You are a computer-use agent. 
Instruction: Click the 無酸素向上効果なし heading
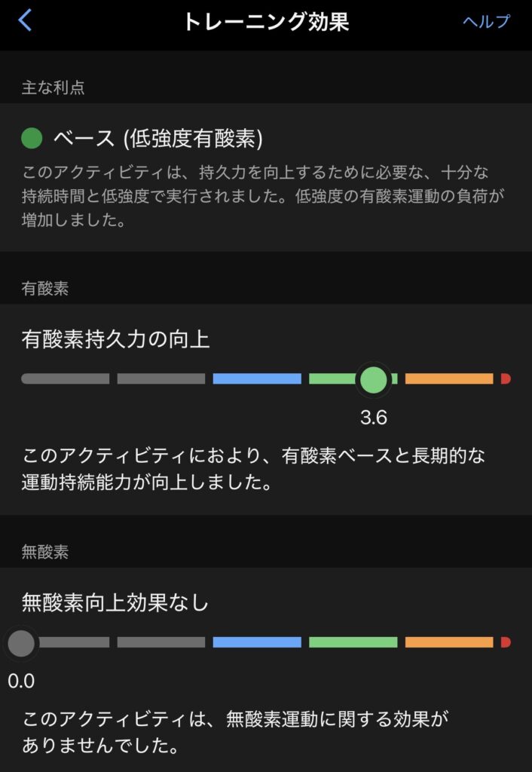click(115, 603)
